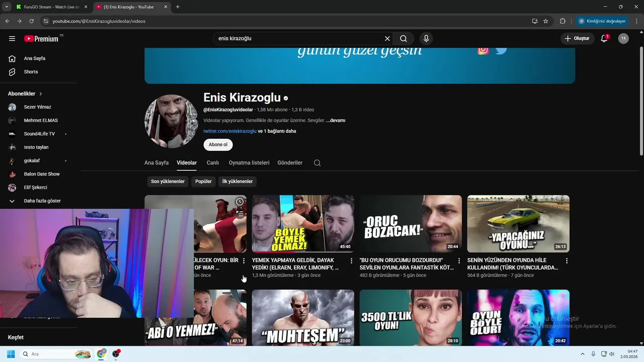This screenshot has height=362, width=644.
Task: Open browser extensions puzzle icon
Action: [x=562, y=21]
